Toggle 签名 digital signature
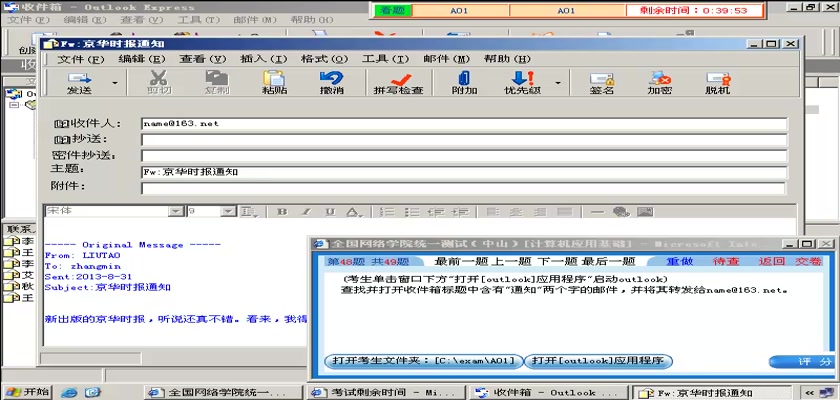Image resolution: width=840 pixels, height=400 pixels. point(602,83)
